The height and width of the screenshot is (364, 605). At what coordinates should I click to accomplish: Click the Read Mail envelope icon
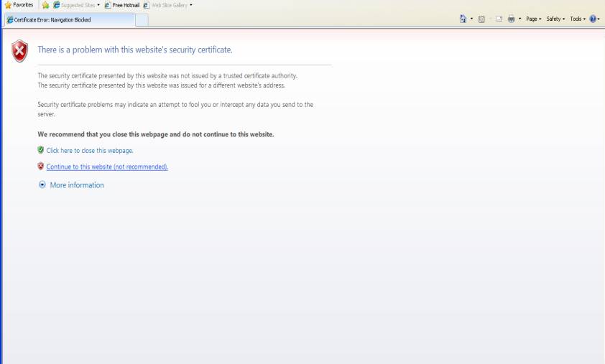pos(499,19)
